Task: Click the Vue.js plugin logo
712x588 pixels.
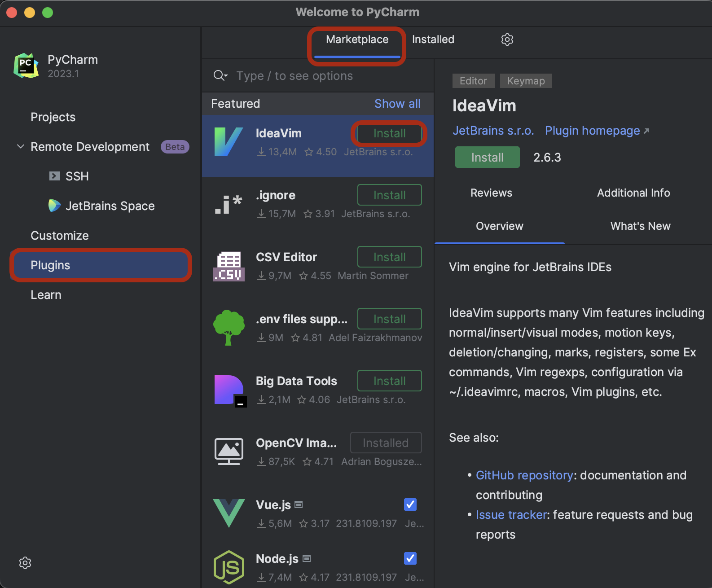Action: 229,513
